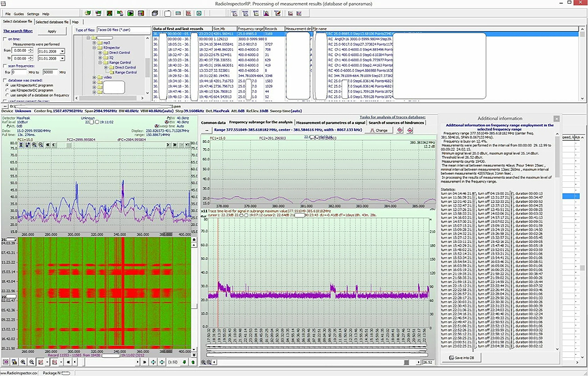The image size is (588, 376).
Task: Click the Change range button
Action: click(x=379, y=130)
